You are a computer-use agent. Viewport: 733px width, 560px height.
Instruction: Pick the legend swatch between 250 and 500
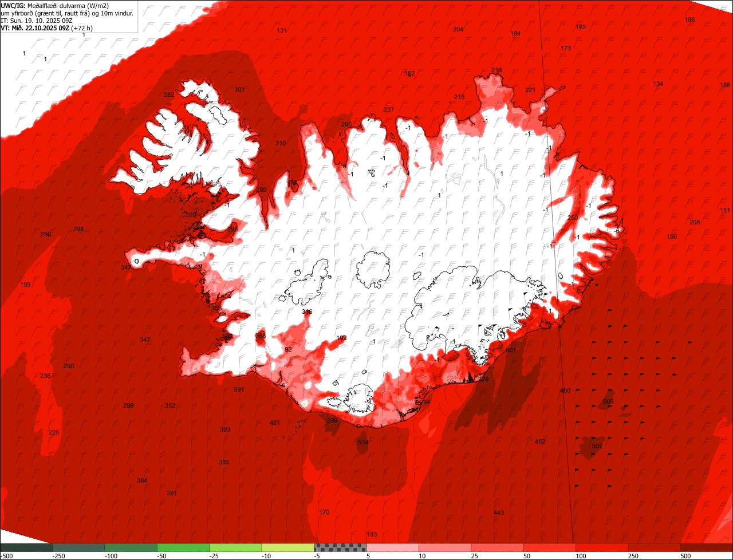click(x=654, y=547)
